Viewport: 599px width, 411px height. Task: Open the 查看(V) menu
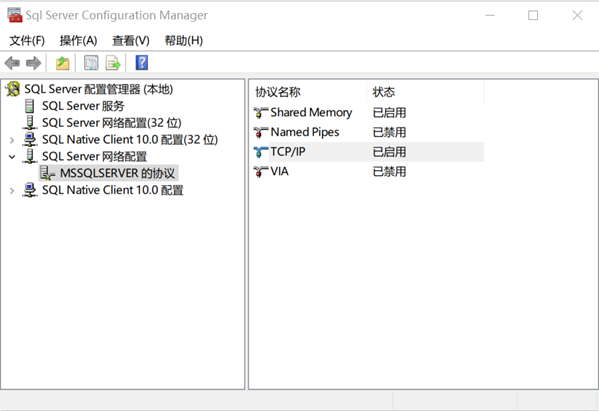point(131,40)
